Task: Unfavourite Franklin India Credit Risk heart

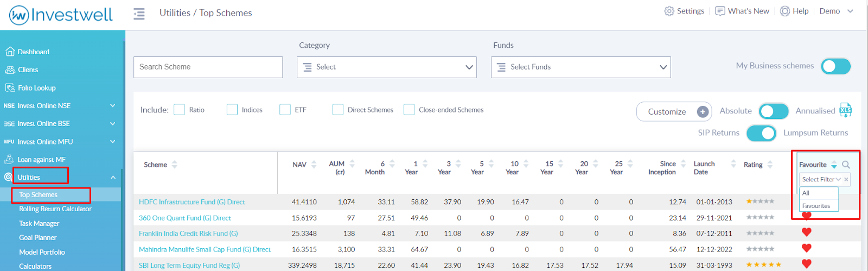Action: coord(807,232)
